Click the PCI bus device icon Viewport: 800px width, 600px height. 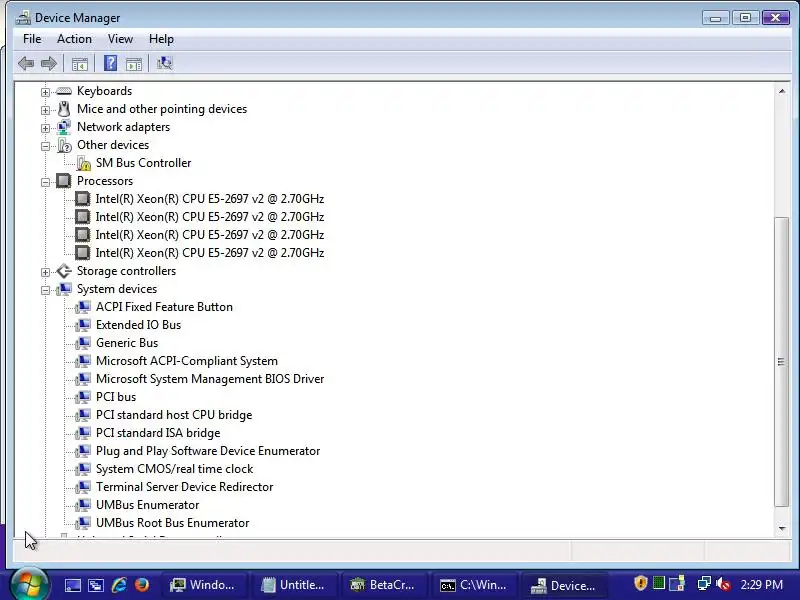coord(83,397)
